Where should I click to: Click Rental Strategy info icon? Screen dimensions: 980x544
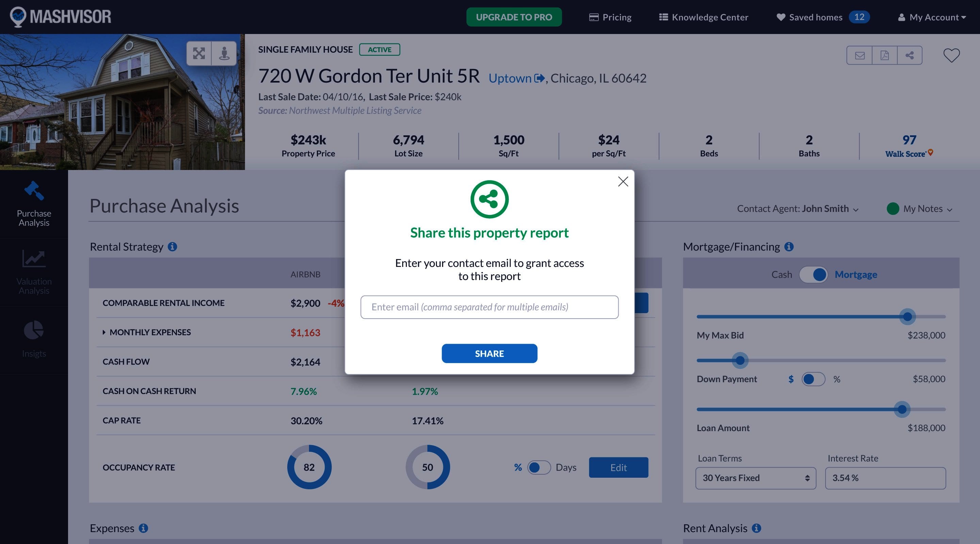(172, 247)
